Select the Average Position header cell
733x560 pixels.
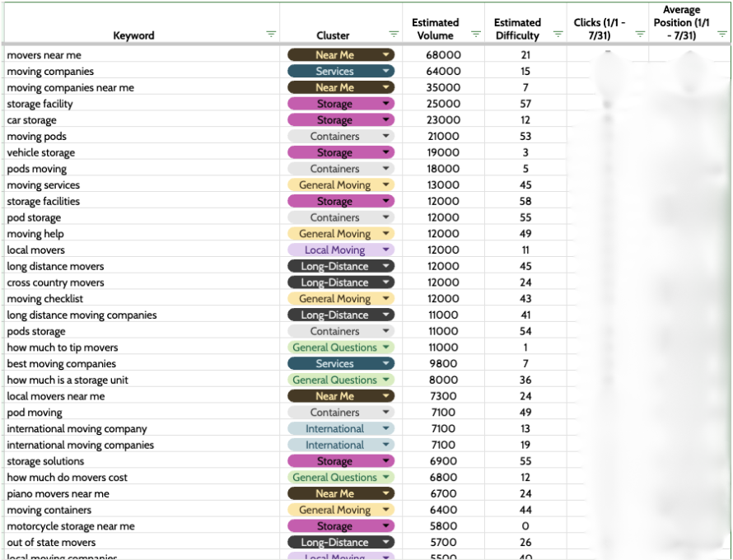pos(689,23)
